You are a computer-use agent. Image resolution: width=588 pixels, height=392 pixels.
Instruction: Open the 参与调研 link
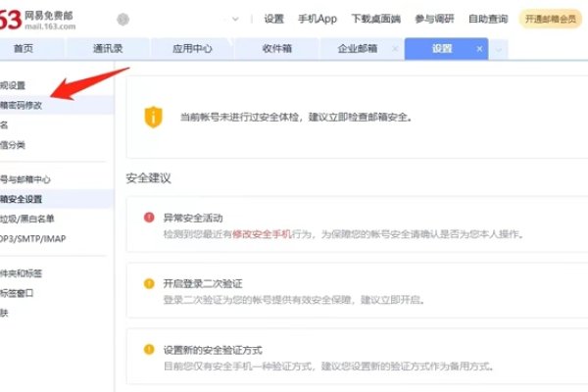(x=434, y=19)
